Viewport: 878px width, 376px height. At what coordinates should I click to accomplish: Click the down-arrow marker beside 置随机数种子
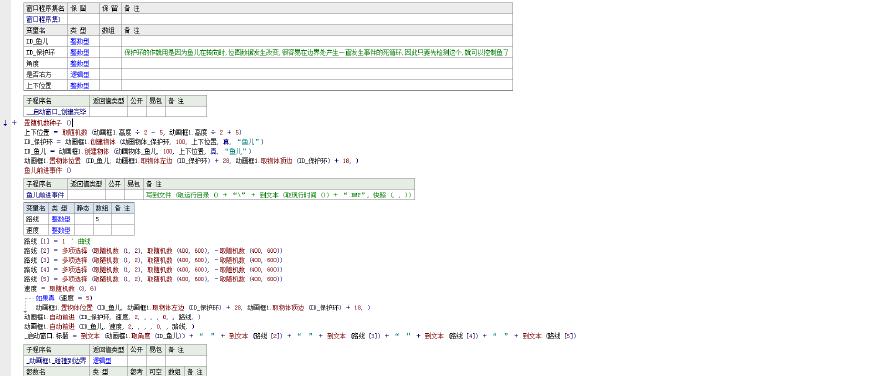(5, 123)
